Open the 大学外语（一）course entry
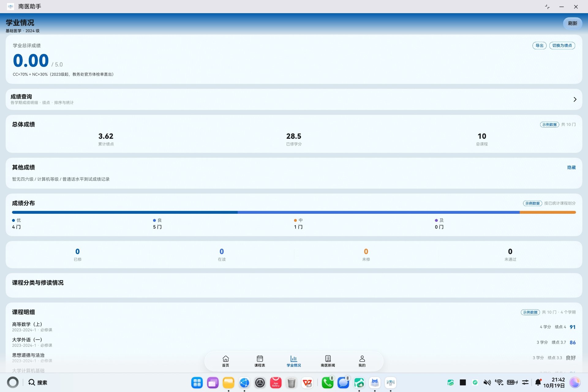The image size is (588, 392). coord(294,342)
